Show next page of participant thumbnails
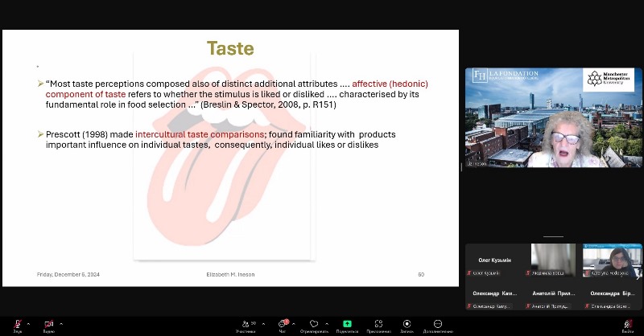 (x=638, y=277)
